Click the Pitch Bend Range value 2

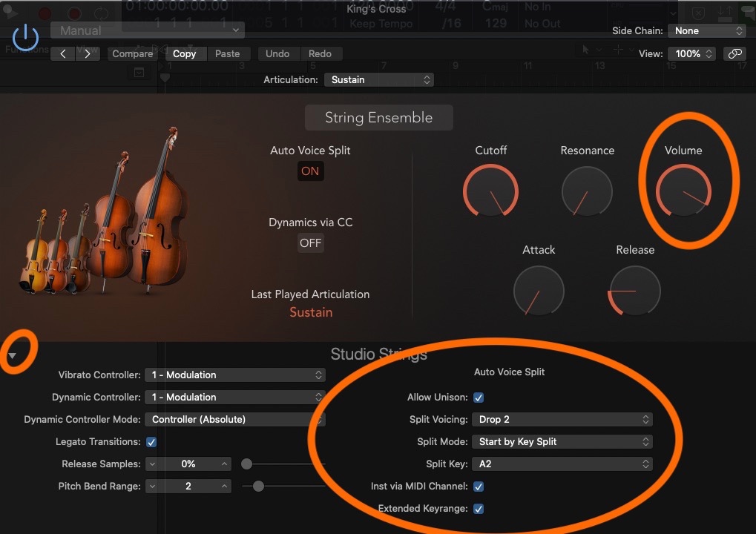coord(188,487)
